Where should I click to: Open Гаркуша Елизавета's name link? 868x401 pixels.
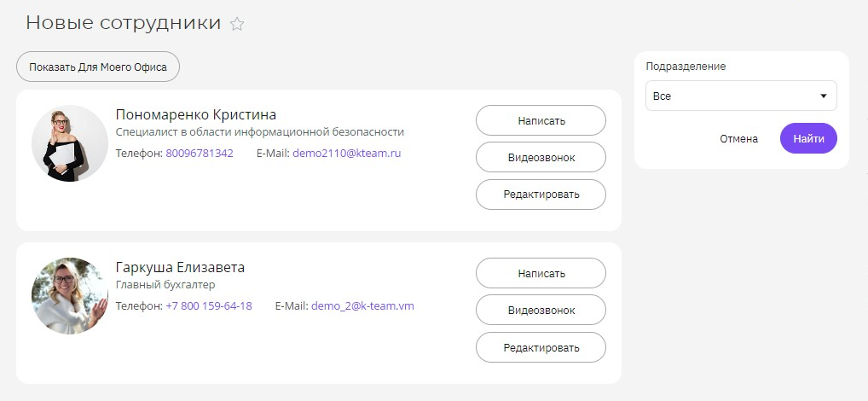click(x=180, y=268)
